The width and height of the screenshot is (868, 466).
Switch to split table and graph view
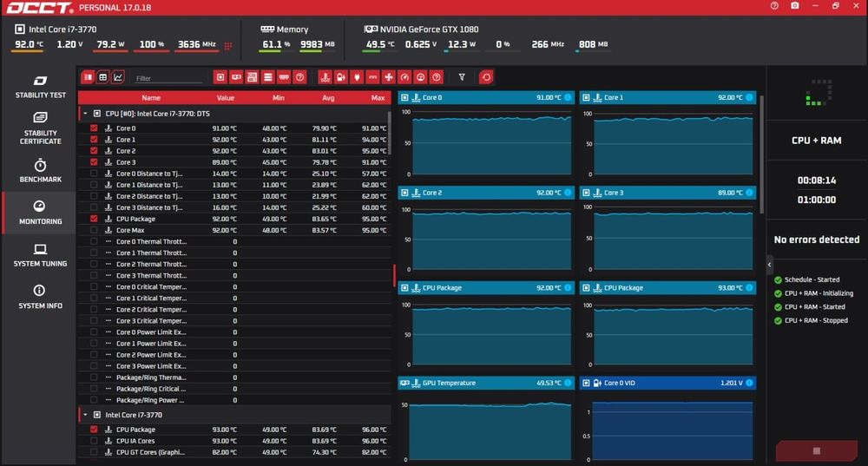pos(88,77)
